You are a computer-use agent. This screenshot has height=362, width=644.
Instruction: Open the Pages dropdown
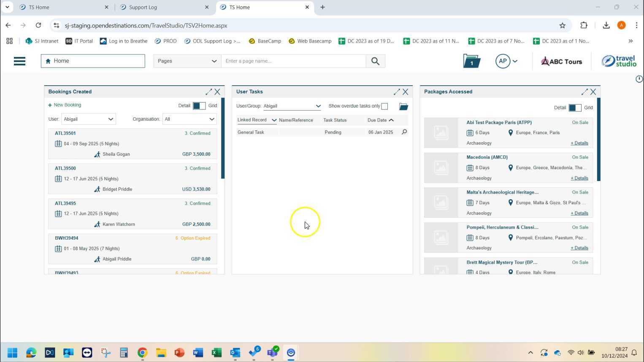click(x=187, y=61)
